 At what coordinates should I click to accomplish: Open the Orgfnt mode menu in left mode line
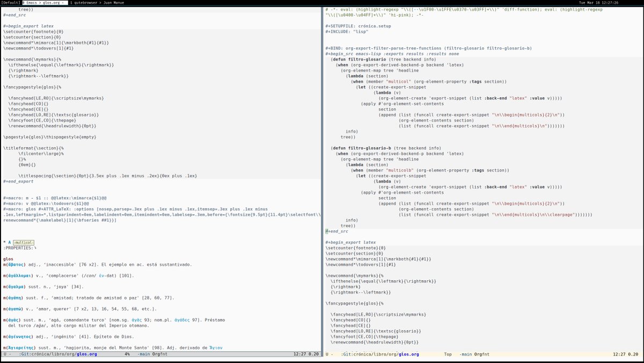click(x=160, y=354)
